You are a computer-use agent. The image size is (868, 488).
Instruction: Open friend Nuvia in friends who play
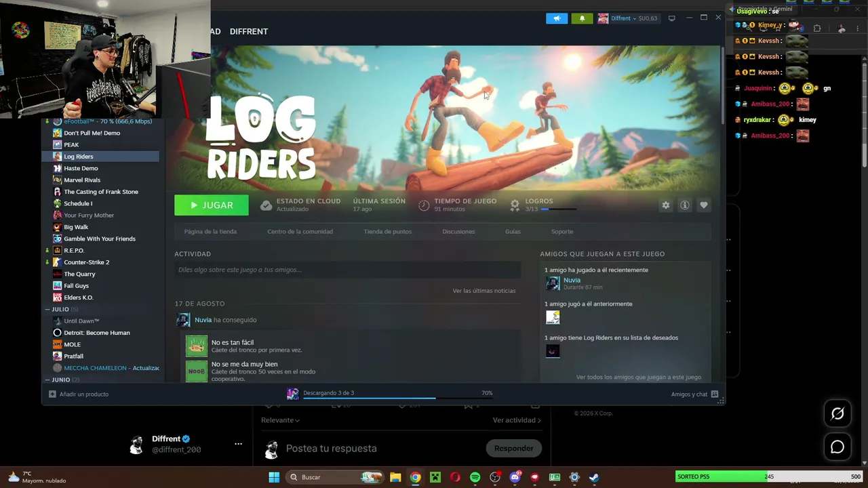click(572, 280)
